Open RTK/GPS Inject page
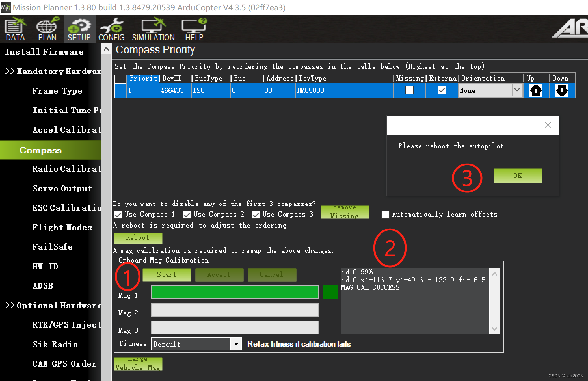The width and height of the screenshot is (588, 381). coord(67,325)
